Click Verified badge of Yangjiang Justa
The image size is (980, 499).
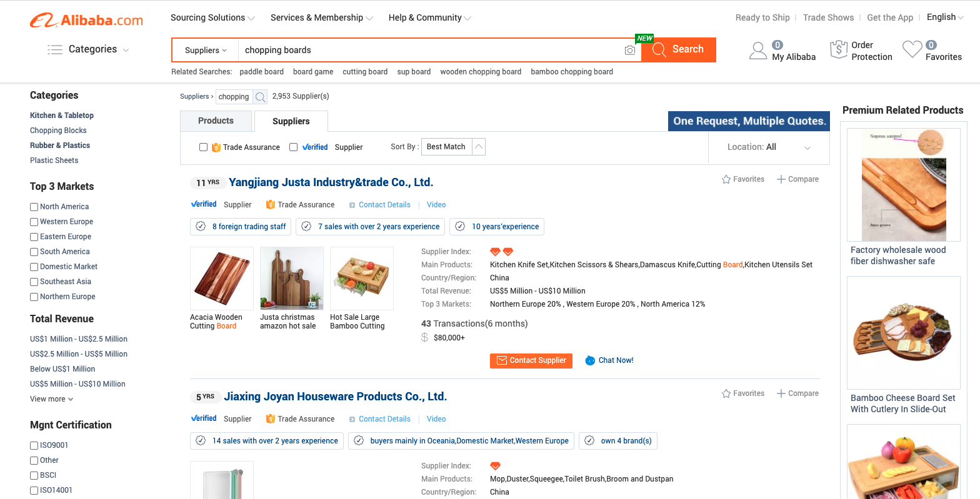(204, 204)
